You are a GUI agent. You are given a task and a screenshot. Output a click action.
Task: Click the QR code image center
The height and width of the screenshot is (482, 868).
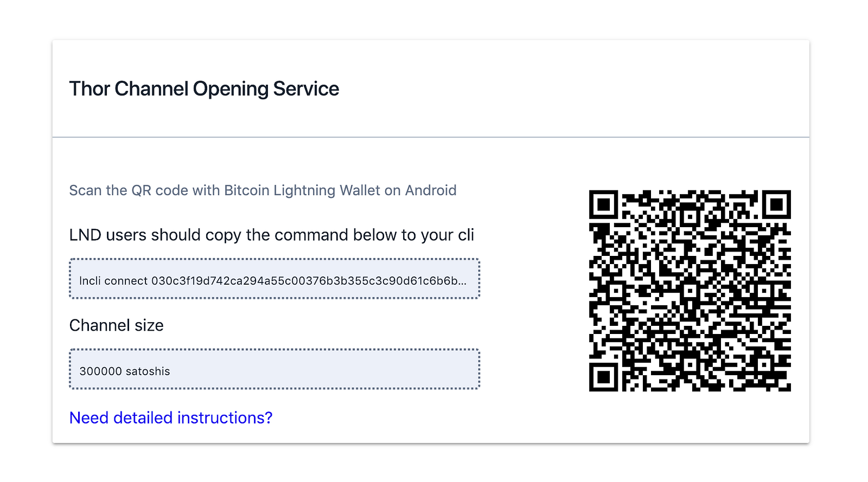[x=690, y=291]
